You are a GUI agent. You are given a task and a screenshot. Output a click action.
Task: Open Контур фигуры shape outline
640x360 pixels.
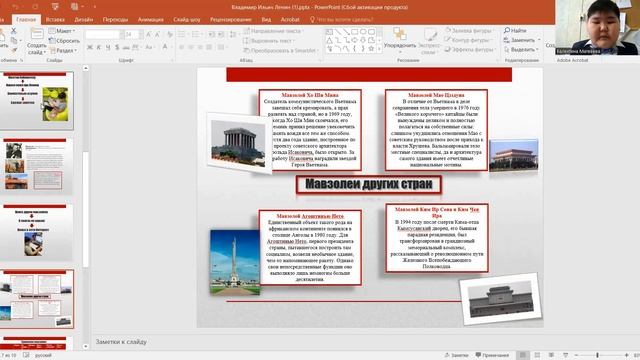tap(468, 40)
